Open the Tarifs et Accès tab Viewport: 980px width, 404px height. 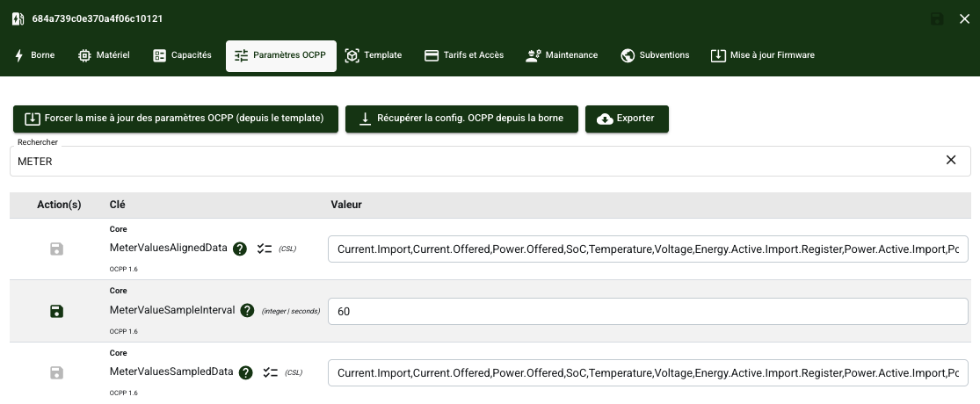tap(464, 55)
